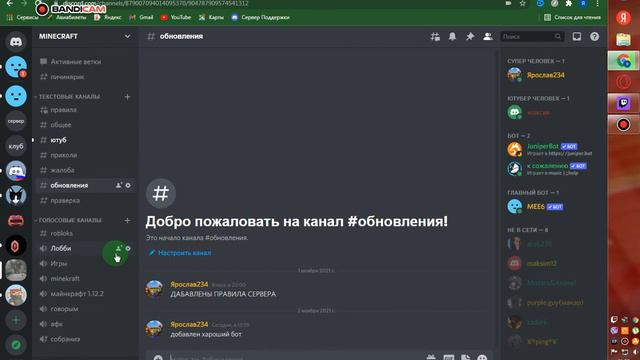Screen dimensions: 640x360
Task: Select the правила text channel
Action: tap(85, 110)
